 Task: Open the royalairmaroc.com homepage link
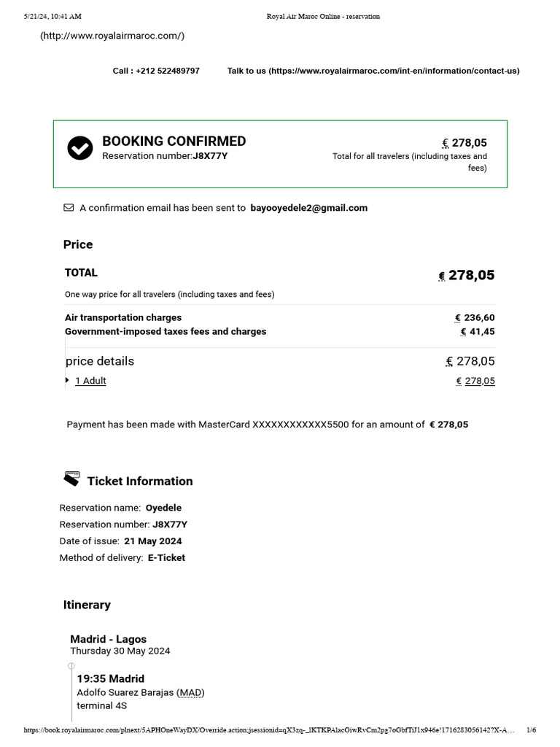[x=112, y=36]
